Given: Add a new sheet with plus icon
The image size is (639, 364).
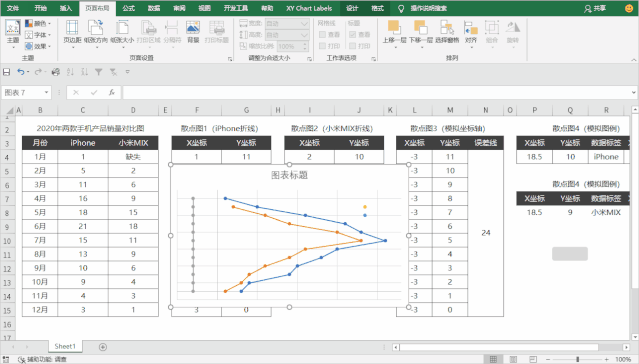Looking at the screenshot, I should 103,347.
